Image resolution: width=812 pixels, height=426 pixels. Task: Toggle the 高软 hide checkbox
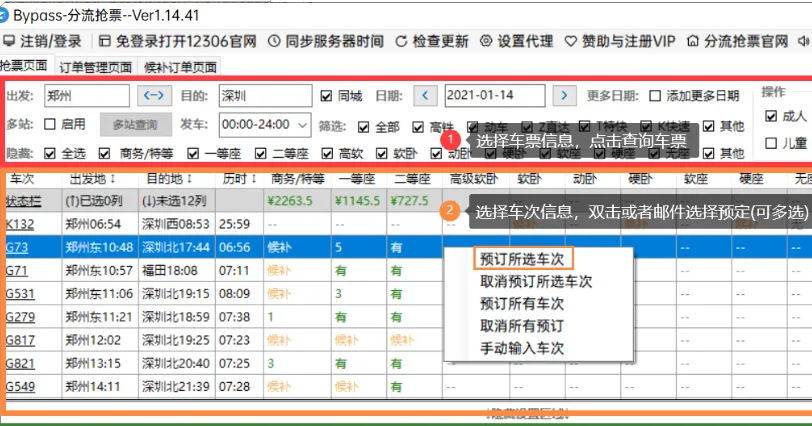pyautogui.click(x=327, y=153)
